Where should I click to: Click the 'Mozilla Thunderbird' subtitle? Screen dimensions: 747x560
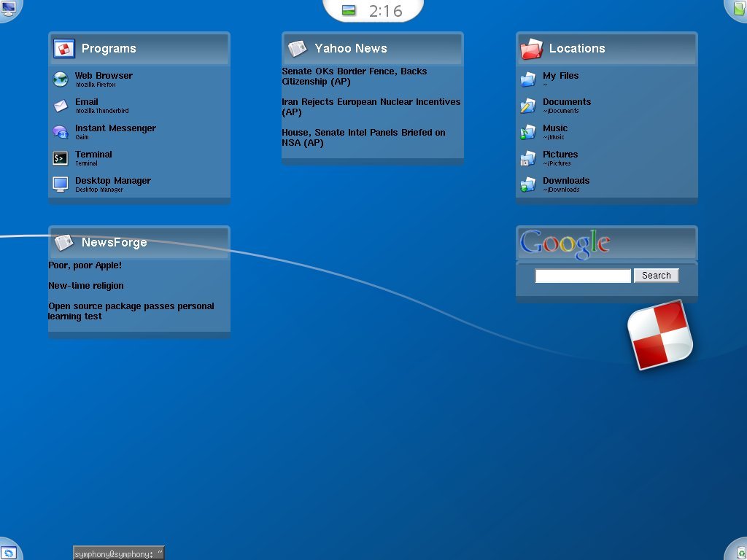[102, 111]
